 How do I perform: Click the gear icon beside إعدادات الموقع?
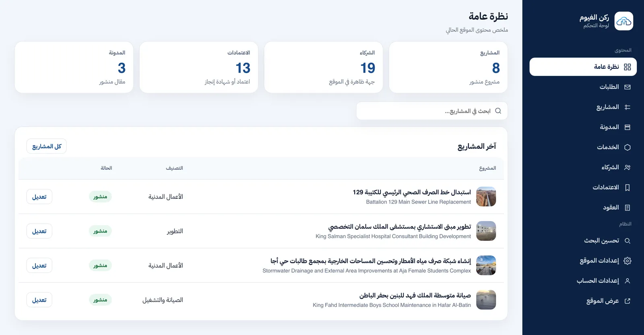627,261
